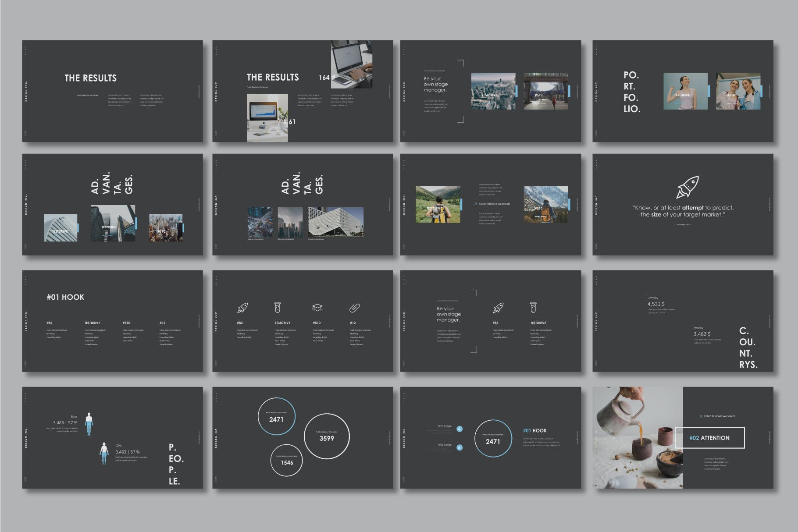Image resolution: width=798 pixels, height=532 pixels.
Task: Click the #01 HOOK heading above four columns
Action: [x=65, y=297]
